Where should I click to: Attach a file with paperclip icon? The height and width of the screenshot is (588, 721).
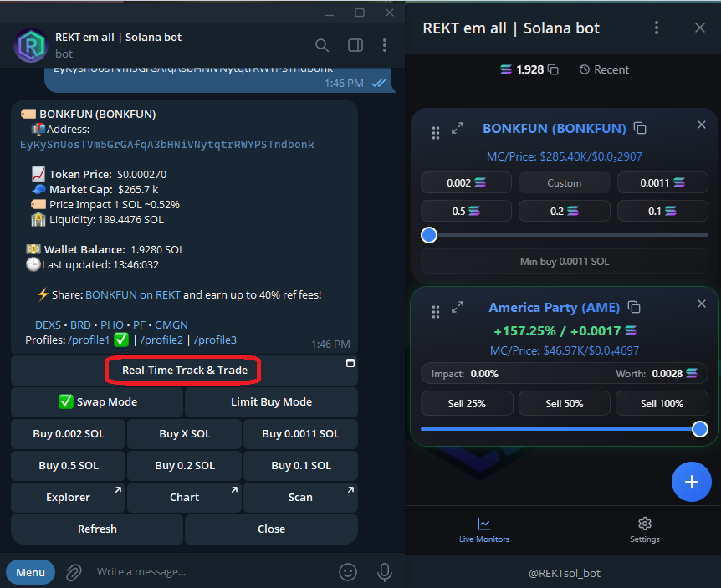coord(74,572)
